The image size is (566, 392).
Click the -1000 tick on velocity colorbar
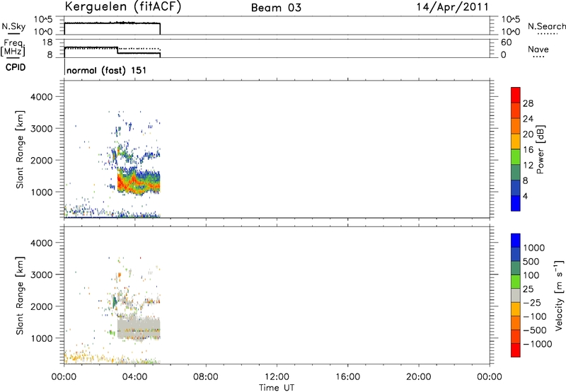pos(538,344)
